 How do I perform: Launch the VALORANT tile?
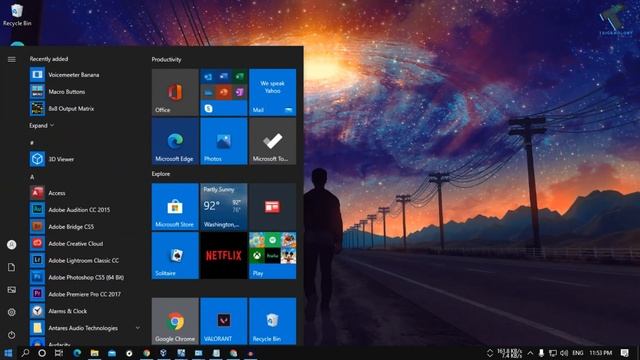[x=224, y=321]
